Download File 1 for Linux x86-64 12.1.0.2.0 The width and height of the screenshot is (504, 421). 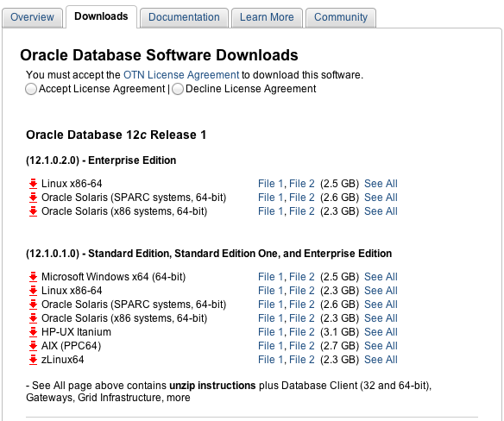pos(271,184)
